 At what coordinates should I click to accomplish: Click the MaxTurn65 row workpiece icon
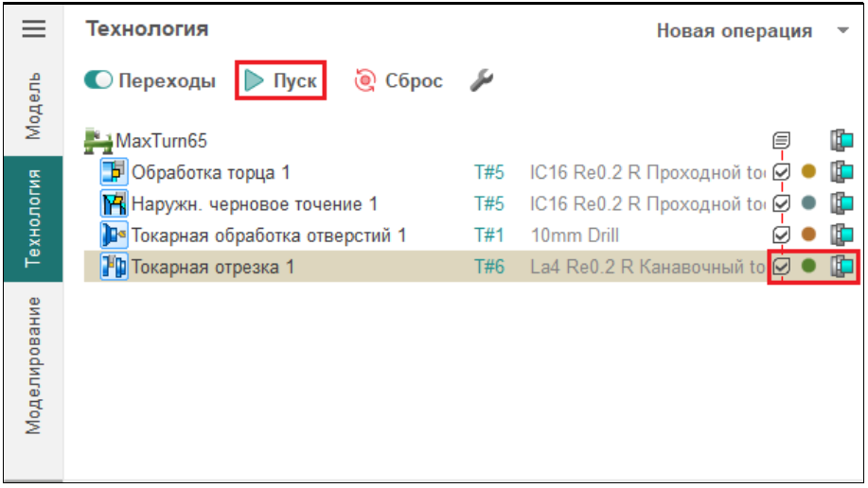click(x=841, y=141)
